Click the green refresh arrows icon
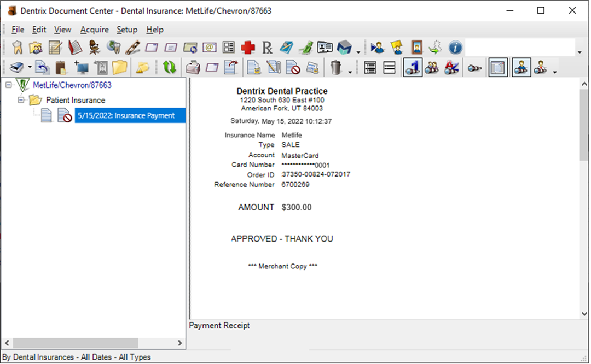Screen dimensions: 591x364 (x=170, y=68)
